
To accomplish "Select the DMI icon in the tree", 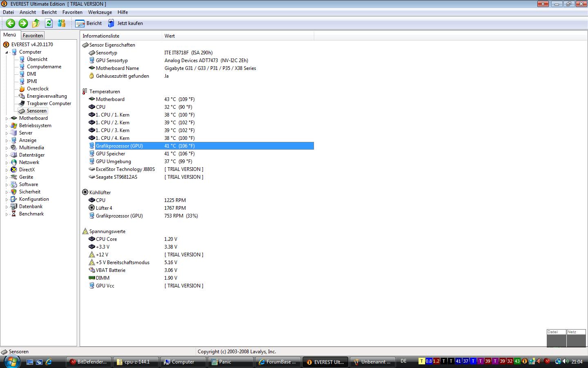I will pyautogui.click(x=22, y=74).
